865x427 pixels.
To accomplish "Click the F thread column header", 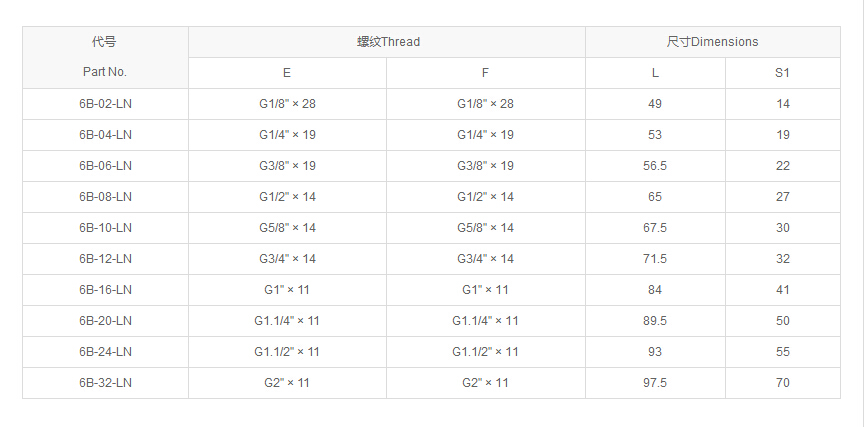I will click(485, 73).
